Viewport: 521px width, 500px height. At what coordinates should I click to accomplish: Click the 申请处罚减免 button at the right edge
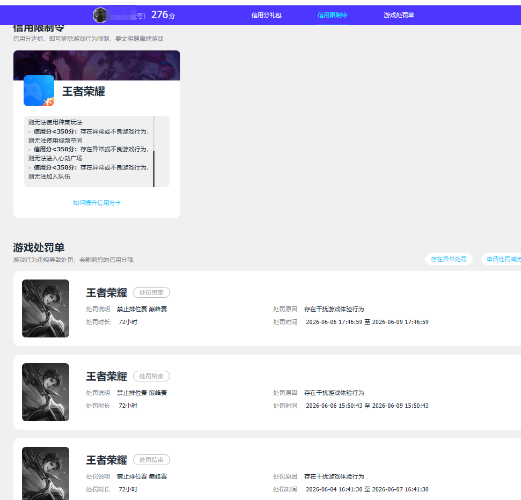coord(501,259)
